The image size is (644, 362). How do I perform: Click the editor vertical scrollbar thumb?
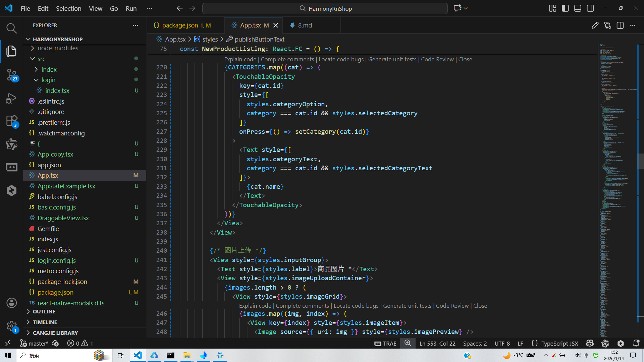point(640,161)
